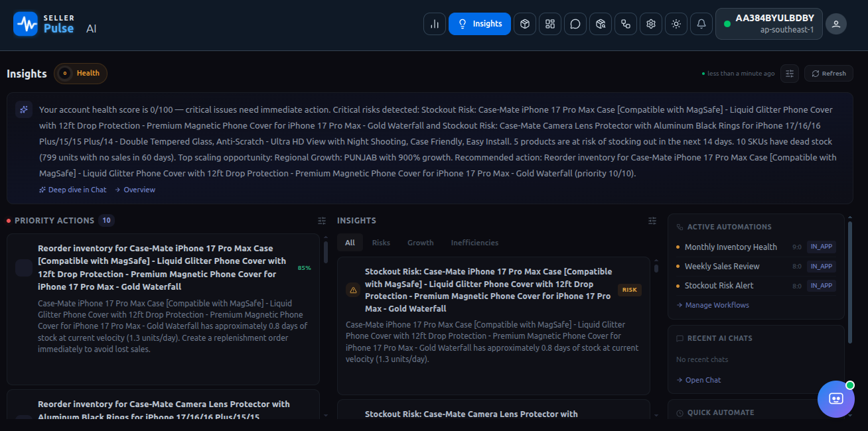Screen dimensions: 868x431
Task: Open Insights panel settings sliders icon
Action: pyautogui.click(x=652, y=221)
